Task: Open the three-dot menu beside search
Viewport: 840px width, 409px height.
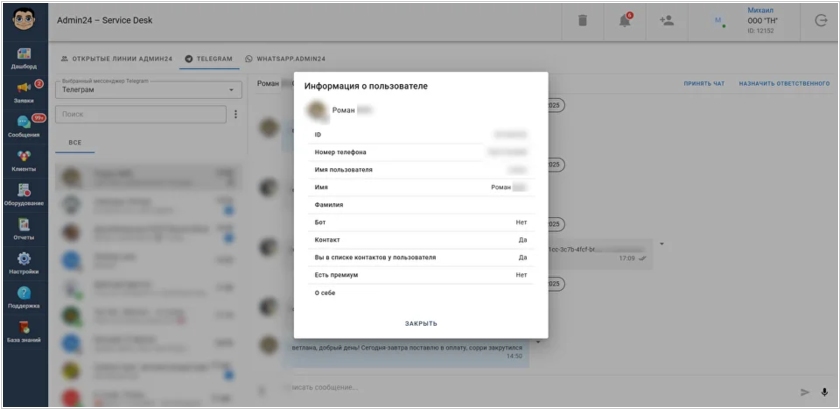Action: pos(236,114)
